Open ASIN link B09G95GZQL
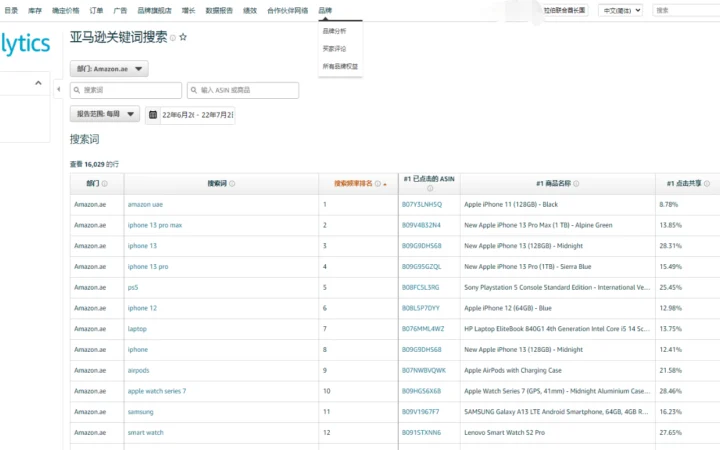This screenshot has width=720, height=450. [421, 266]
